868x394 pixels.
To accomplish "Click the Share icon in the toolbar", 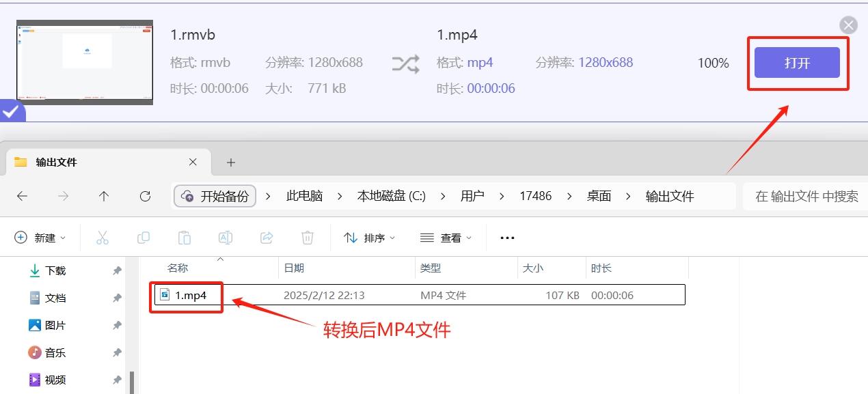I will click(266, 237).
